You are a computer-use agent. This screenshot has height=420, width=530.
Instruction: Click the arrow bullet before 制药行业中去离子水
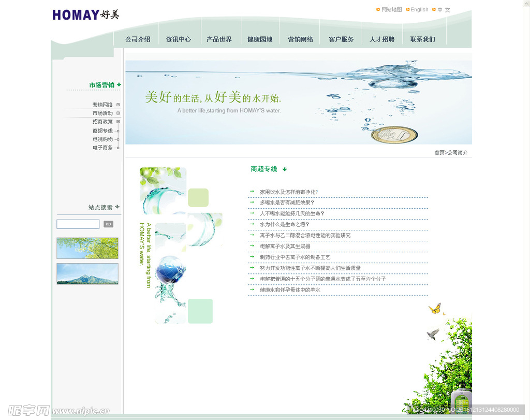tap(252, 257)
